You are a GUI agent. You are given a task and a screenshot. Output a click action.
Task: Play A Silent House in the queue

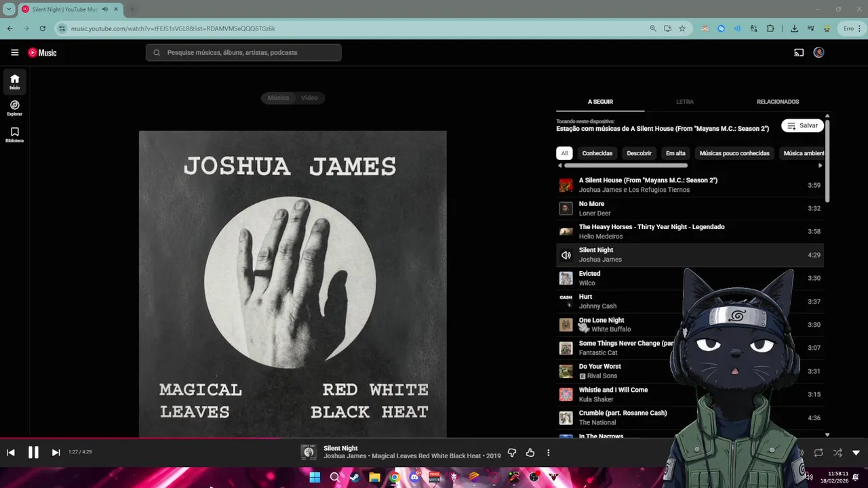pos(690,185)
